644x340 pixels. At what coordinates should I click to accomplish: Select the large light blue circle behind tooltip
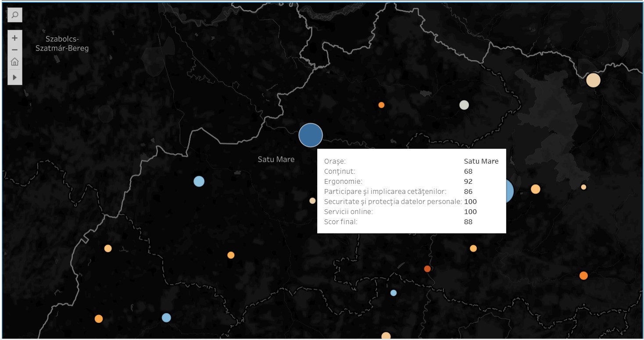[510, 191]
